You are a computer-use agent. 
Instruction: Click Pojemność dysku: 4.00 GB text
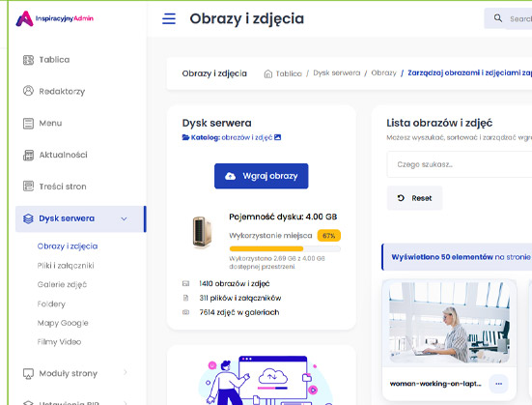click(x=283, y=217)
